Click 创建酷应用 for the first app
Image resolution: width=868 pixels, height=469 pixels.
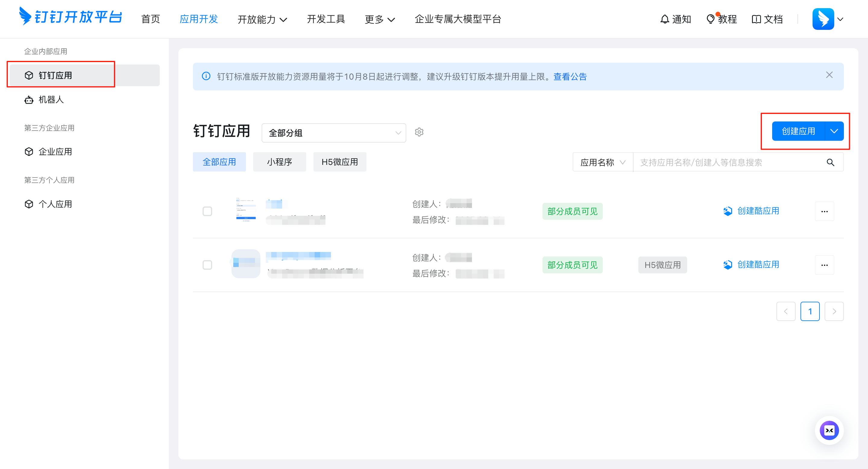coord(751,211)
